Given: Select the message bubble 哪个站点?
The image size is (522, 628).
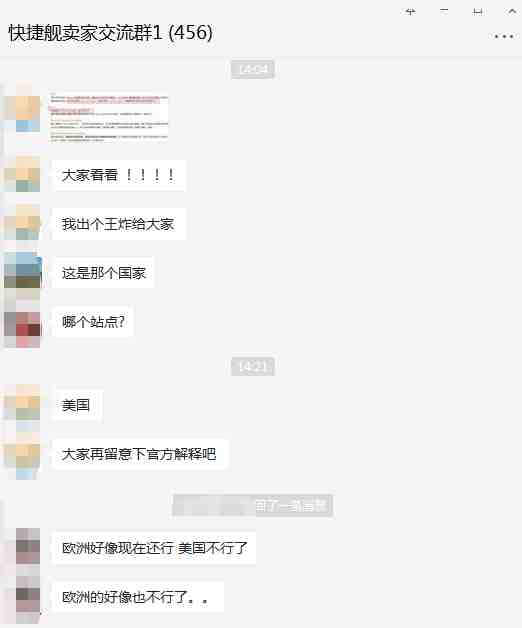Looking at the screenshot, I should 93,322.
